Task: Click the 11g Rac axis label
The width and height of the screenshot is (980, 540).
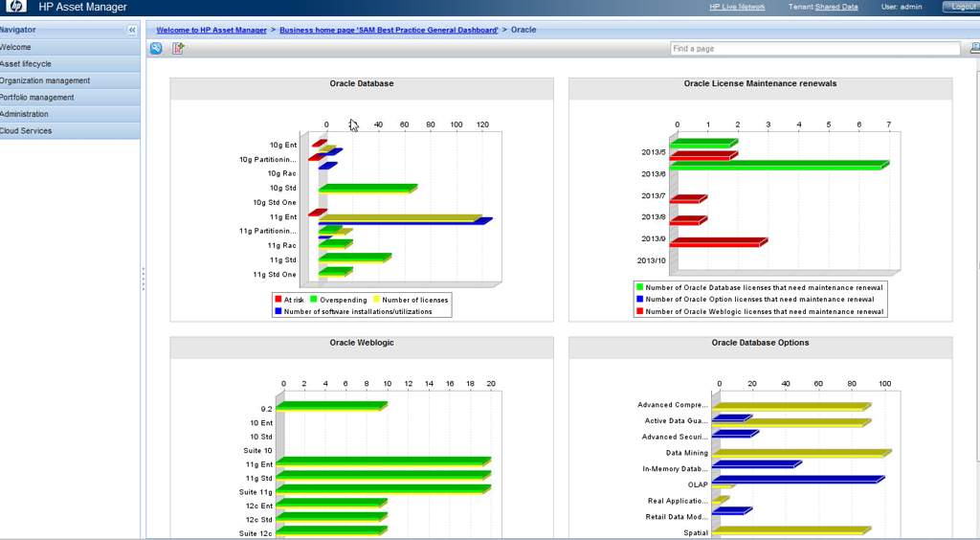Action: point(282,246)
